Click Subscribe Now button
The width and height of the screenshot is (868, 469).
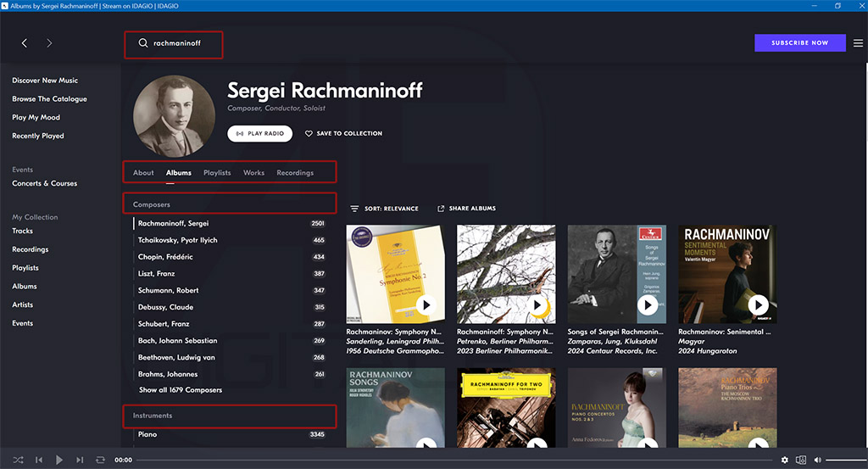tap(800, 42)
